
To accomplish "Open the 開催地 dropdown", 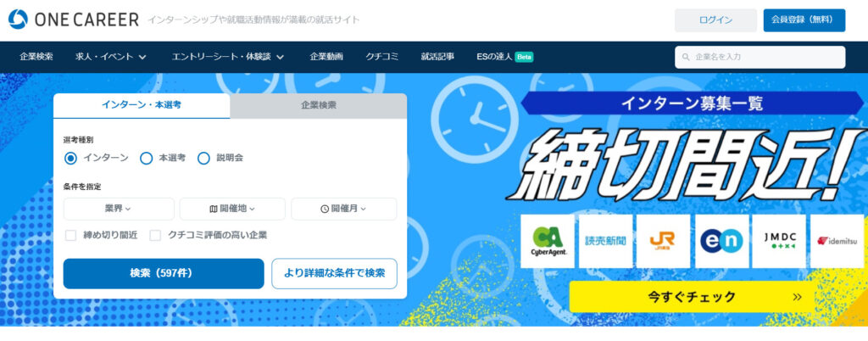I will (x=232, y=209).
